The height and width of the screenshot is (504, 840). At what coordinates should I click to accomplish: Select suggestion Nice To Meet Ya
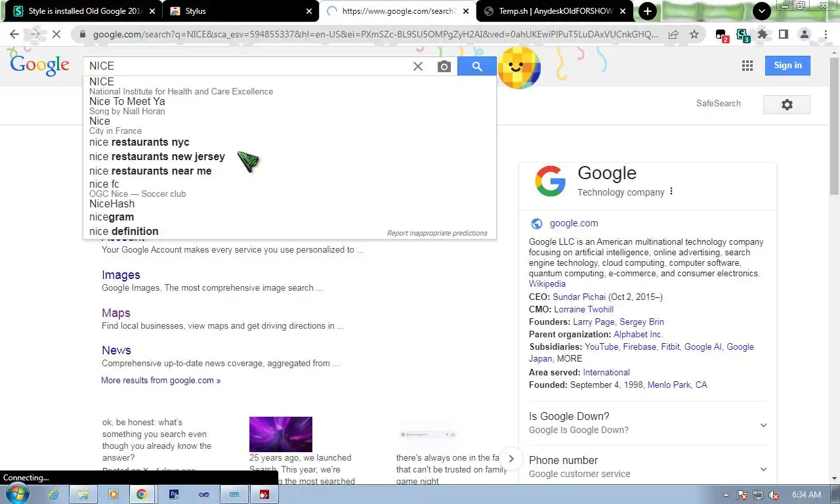[289, 106]
